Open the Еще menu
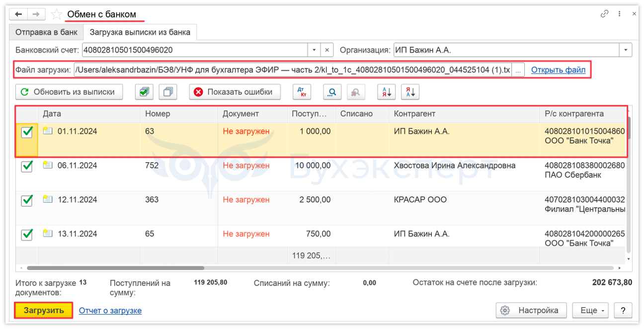This screenshot has width=644, height=329. (x=593, y=311)
